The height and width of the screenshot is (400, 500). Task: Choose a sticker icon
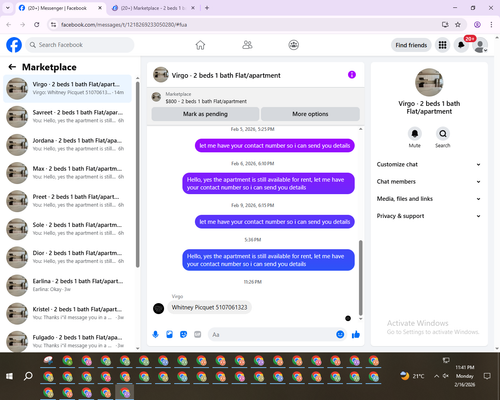tap(183, 334)
